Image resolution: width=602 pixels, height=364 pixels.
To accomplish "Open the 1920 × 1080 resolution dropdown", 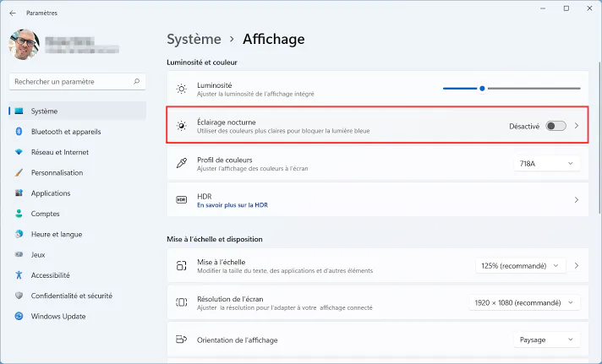I will pos(524,302).
